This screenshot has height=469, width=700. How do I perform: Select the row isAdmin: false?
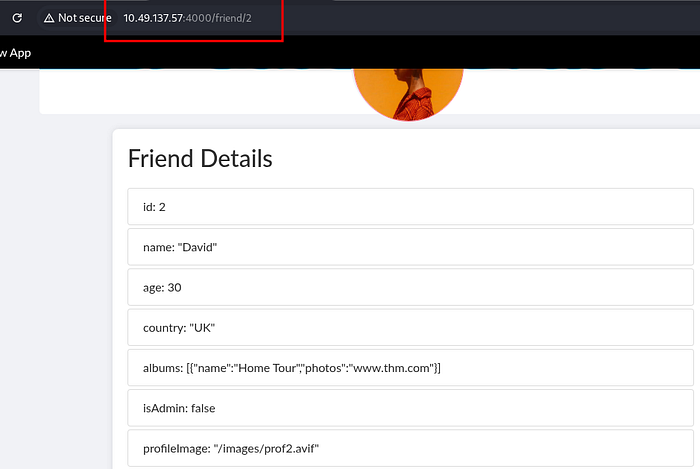click(410, 408)
